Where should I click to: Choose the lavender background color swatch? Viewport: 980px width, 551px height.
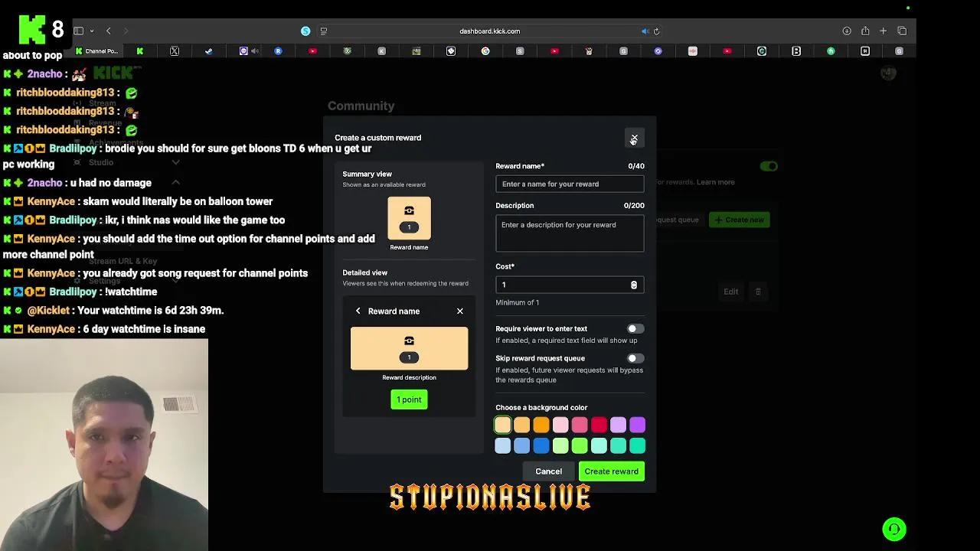(618, 425)
